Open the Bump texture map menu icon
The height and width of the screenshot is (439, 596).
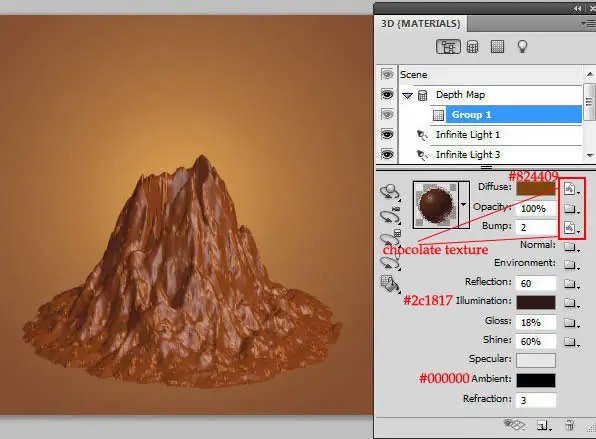(x=571, y=228)
